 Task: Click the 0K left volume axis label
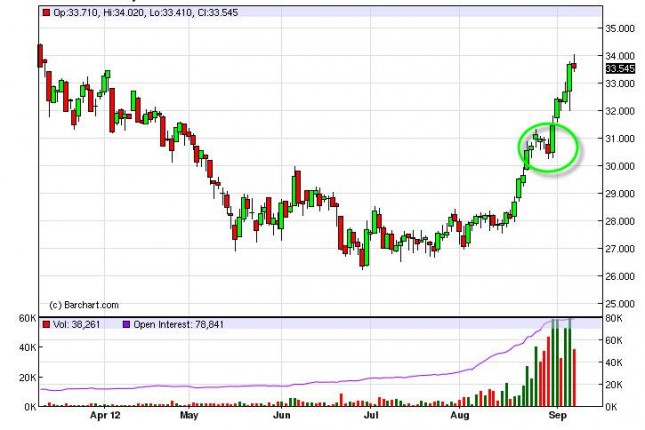coord(30,407)
